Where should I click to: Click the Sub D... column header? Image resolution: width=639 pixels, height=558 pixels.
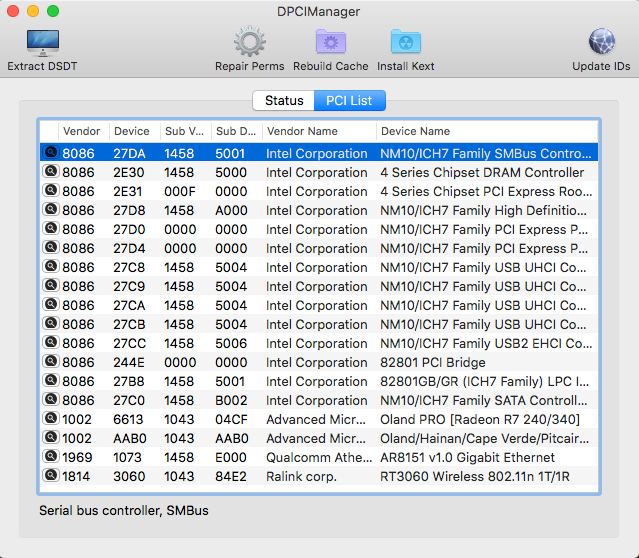[x=236, y=131]
